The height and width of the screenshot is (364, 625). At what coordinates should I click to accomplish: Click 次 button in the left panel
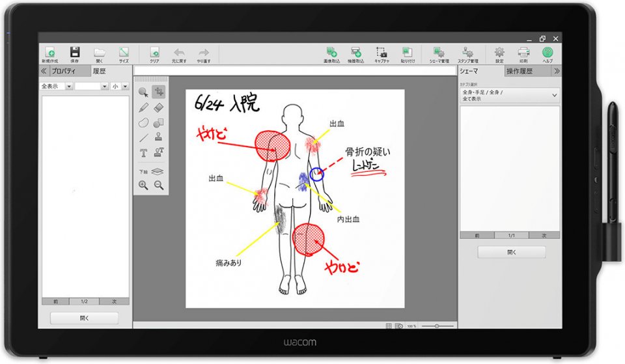pyautogui.click(x=114, y=301)
